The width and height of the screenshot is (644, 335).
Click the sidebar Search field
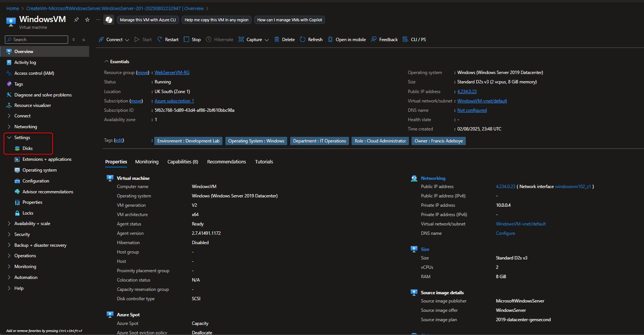[x=36, y=40]
